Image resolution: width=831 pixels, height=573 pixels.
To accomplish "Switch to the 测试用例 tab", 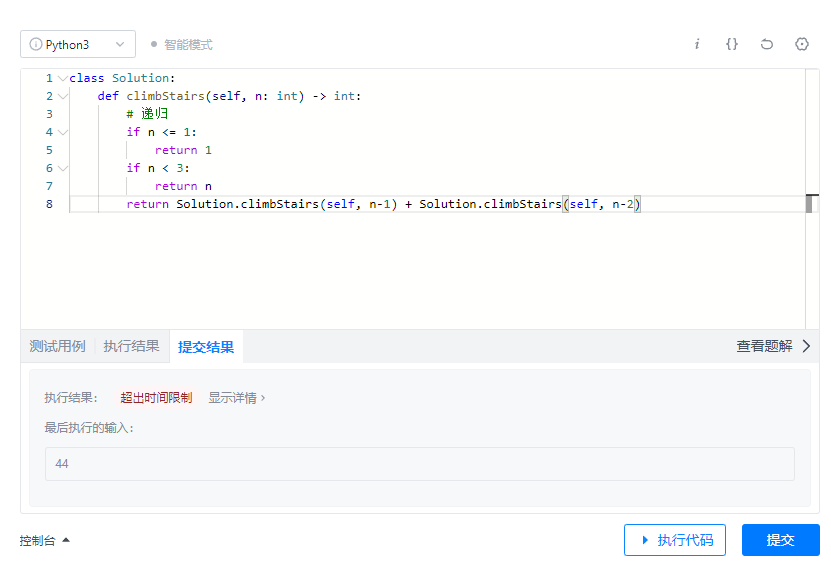I will 57,346.
